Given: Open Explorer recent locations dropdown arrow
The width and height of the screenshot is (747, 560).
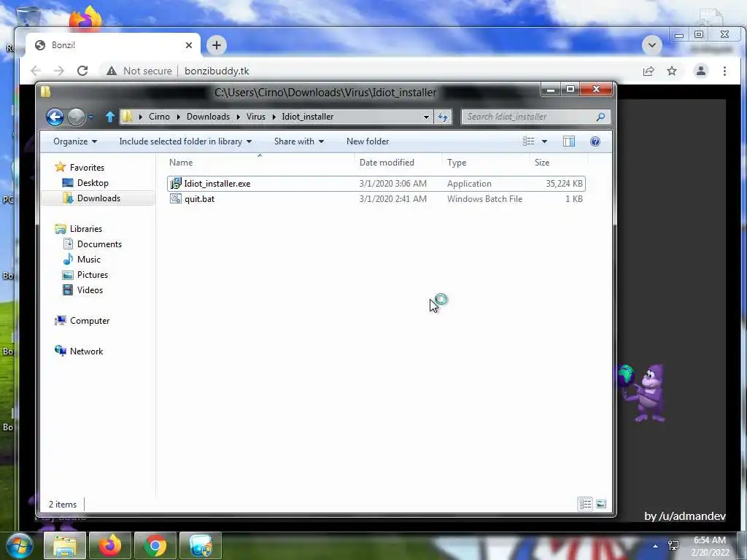Looking at the screenshot, I should (x=91, y=117).
